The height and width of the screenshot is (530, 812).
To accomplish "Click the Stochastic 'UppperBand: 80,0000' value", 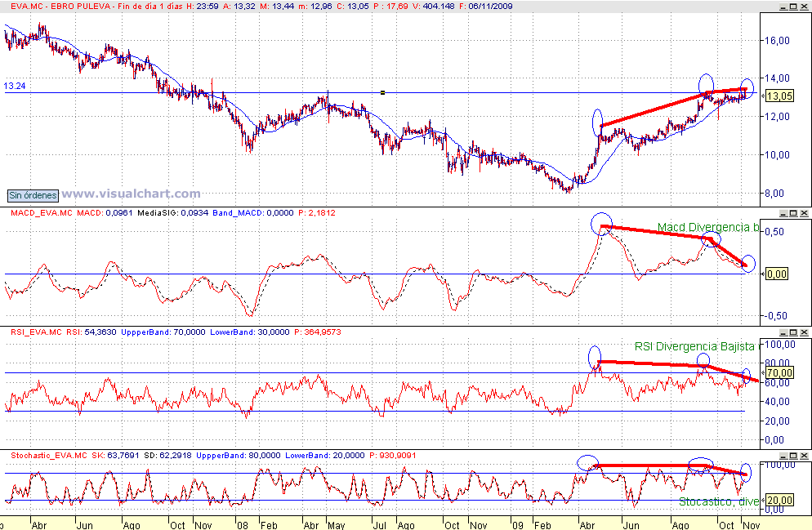I will (239, 456).
